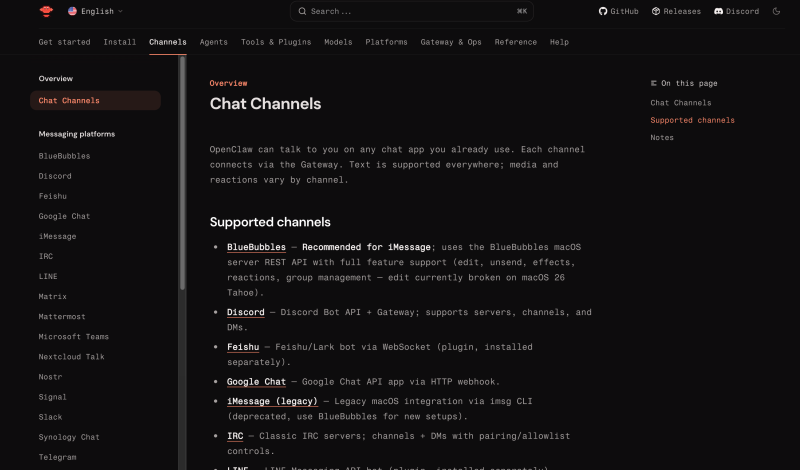The image size is (800, 470).
Task: Click the Messaging platforms sidebar heading
Action: pos(77,134)
